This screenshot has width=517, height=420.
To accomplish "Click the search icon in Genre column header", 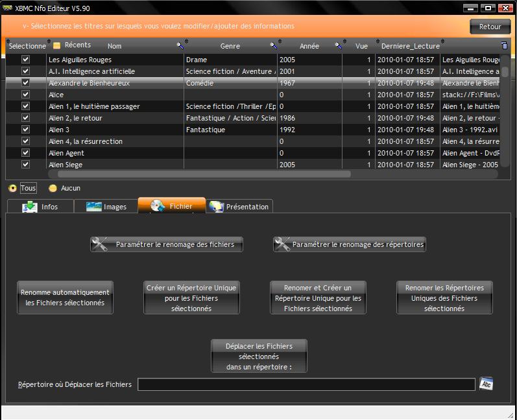I will (274, 46).
